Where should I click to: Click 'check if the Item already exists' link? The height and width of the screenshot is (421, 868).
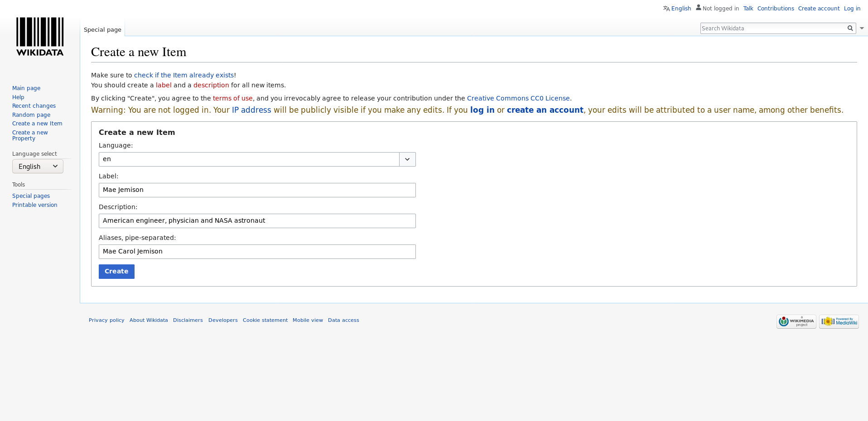(184, 75)
